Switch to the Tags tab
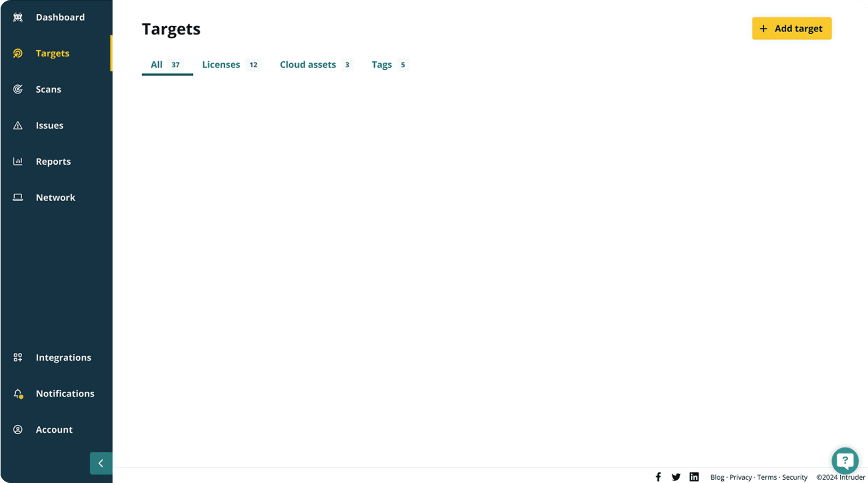868x483 pixels. (390, 65)
